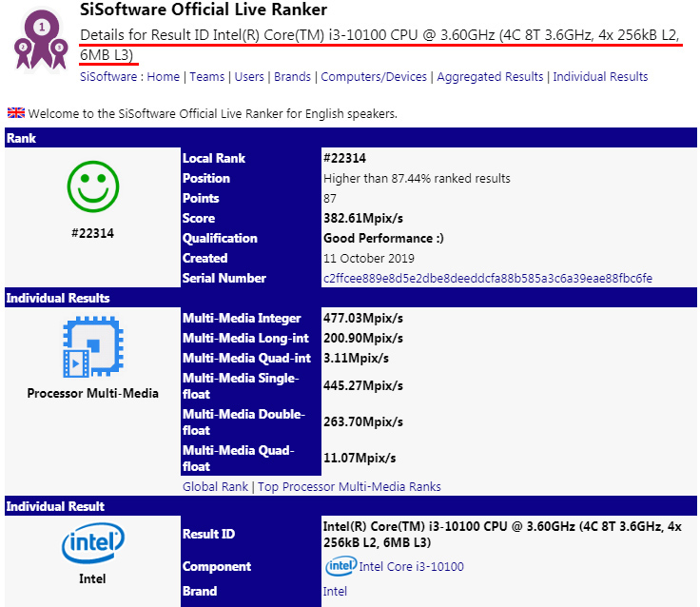
Task: Open the Computers/Devices link
Action: 374,77
